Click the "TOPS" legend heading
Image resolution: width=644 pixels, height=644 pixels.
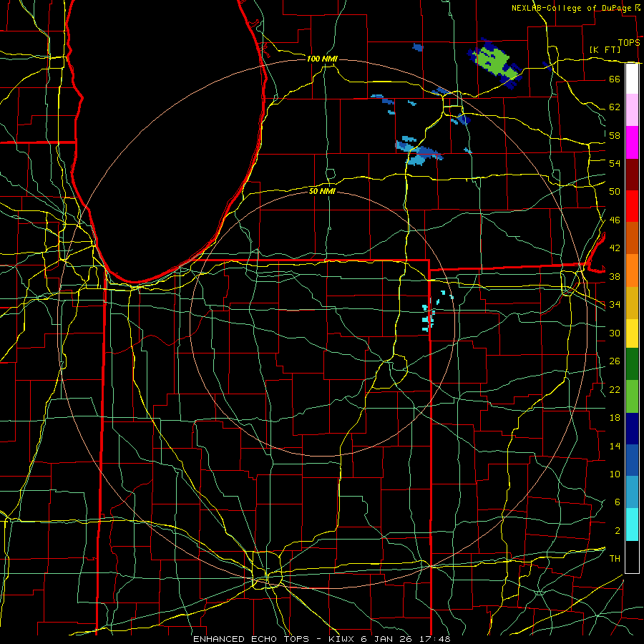click(x=629, y=43)
